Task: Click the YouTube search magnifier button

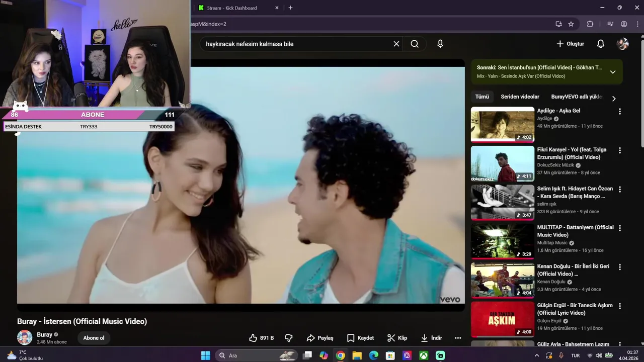Action: coord(415,44)
